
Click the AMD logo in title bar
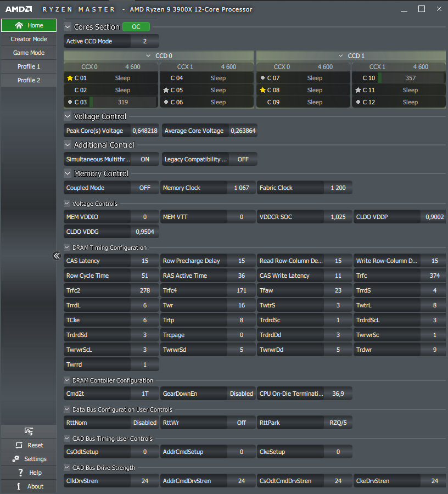pos(19,9)
